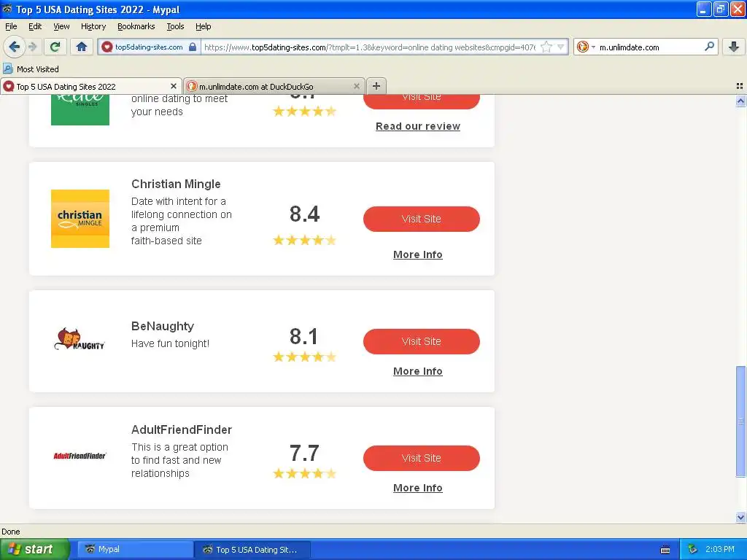The height and width of the screenshot is (560, 747).
Task: Click Have fun tonight! description text
Action: coord(170,343)
